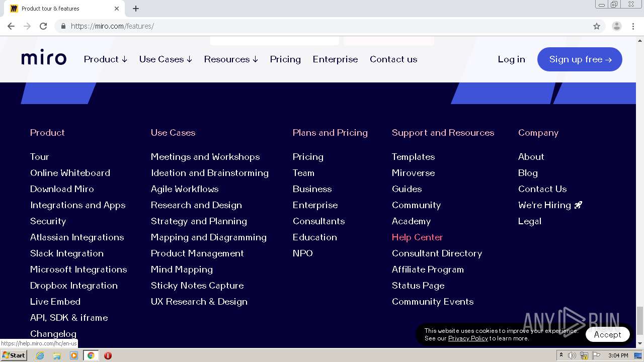The image size is (644, 362).
Task: Open the Windows Start menu
Action: [14, 355]
